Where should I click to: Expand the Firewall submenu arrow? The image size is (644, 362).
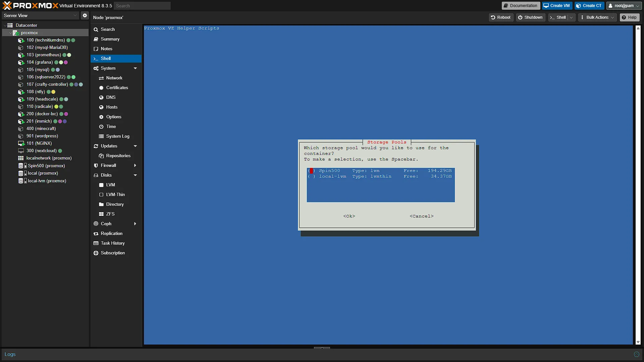135,166
